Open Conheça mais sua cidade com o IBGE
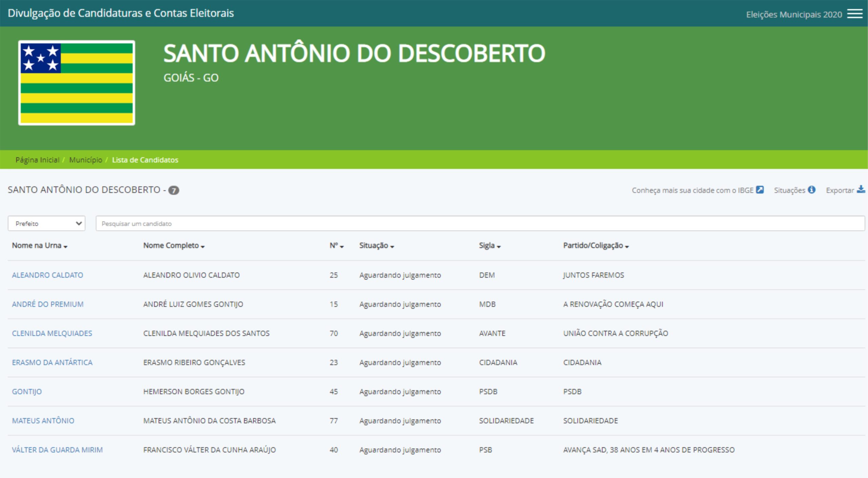 coord(693,190)
